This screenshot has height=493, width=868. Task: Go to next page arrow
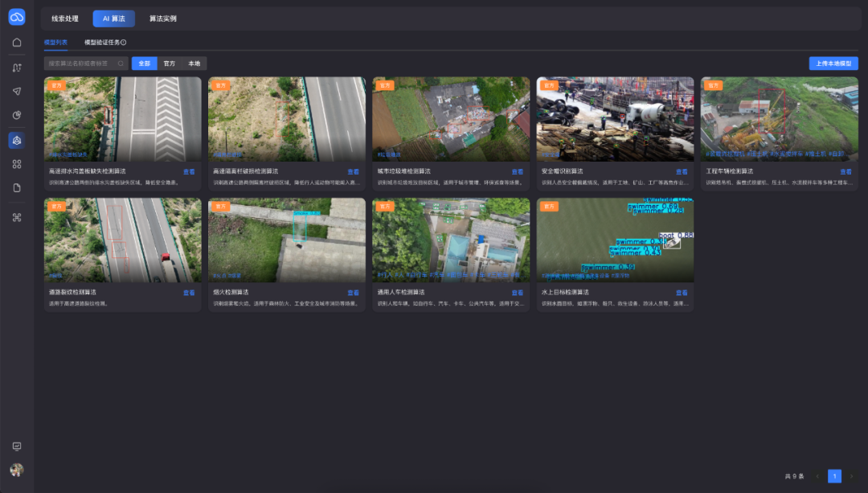(x=851, y=476)
